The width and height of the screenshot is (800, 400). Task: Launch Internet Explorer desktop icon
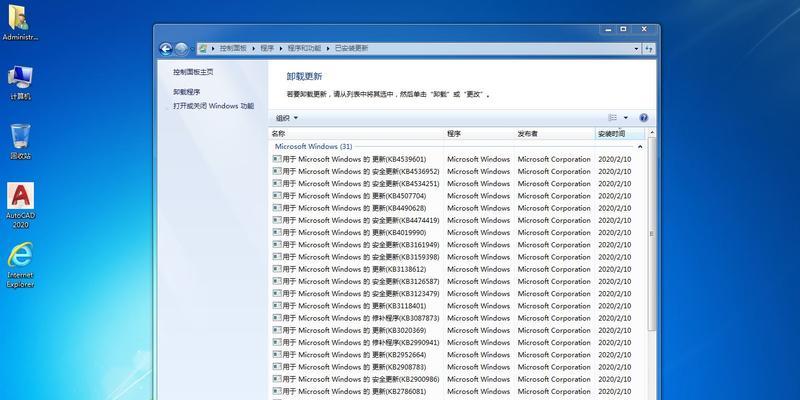[x=20, y=265]
